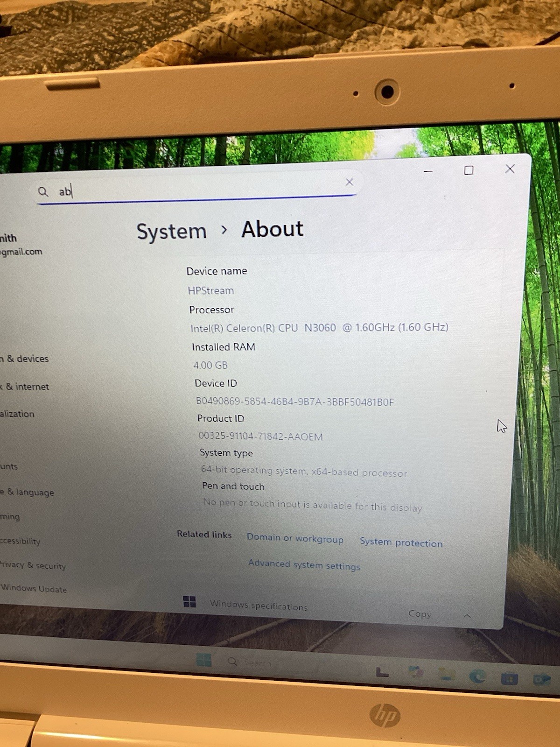Click the gmail.com account email in sidebar
The width and height of the screenshot is (560, 747).
[x=21, y=252]
